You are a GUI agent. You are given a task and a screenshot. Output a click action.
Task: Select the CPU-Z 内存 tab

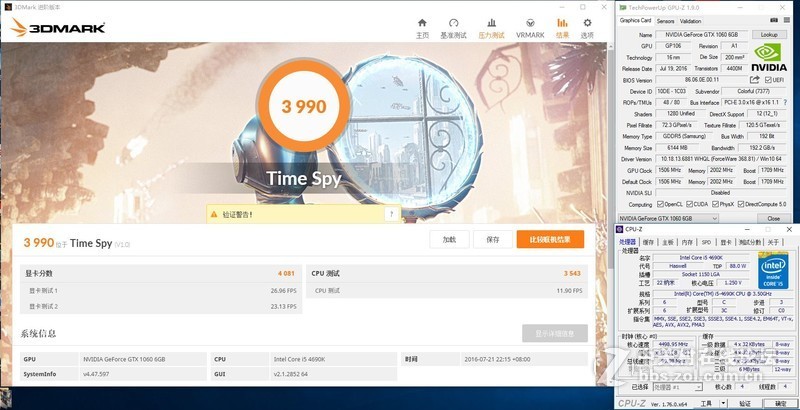687,242
